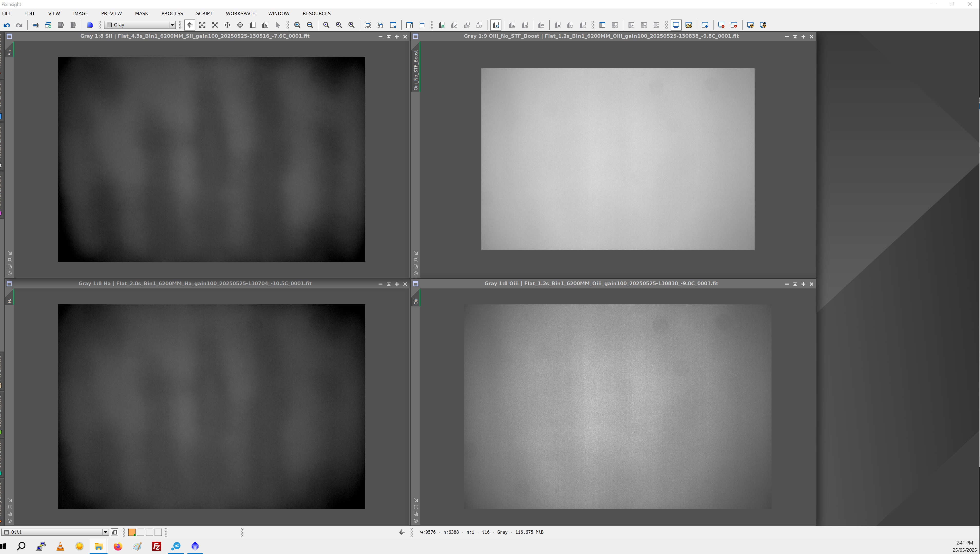980x554 pixels.
Task: Open the PROCESS menu
Action: 172,13
